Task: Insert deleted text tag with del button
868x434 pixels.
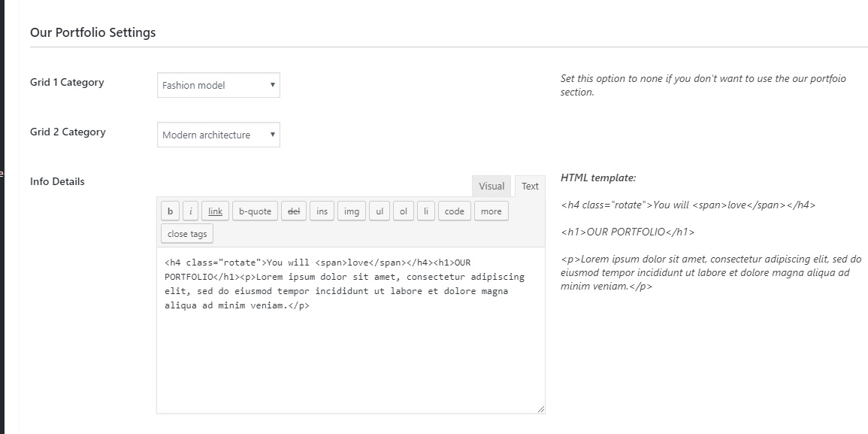Action: [x=294, y=211]
